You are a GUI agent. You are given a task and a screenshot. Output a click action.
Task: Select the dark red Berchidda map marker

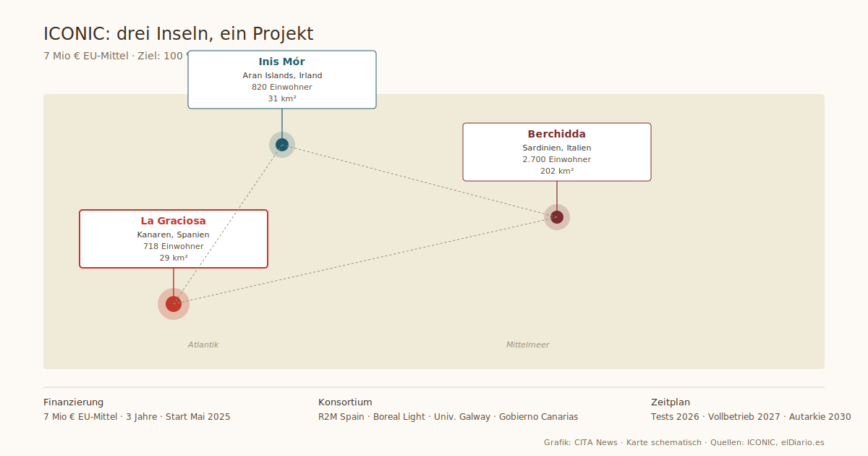tap(557, 217)
